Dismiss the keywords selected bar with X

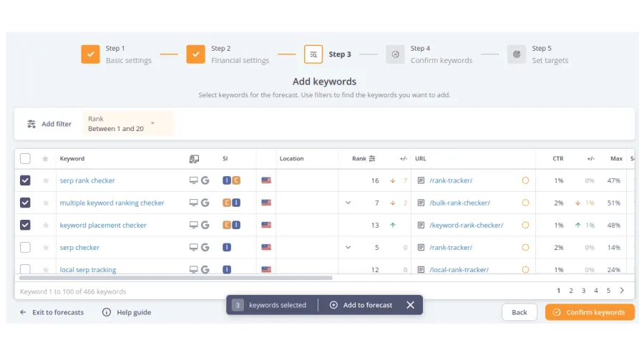tap(410, 305)
